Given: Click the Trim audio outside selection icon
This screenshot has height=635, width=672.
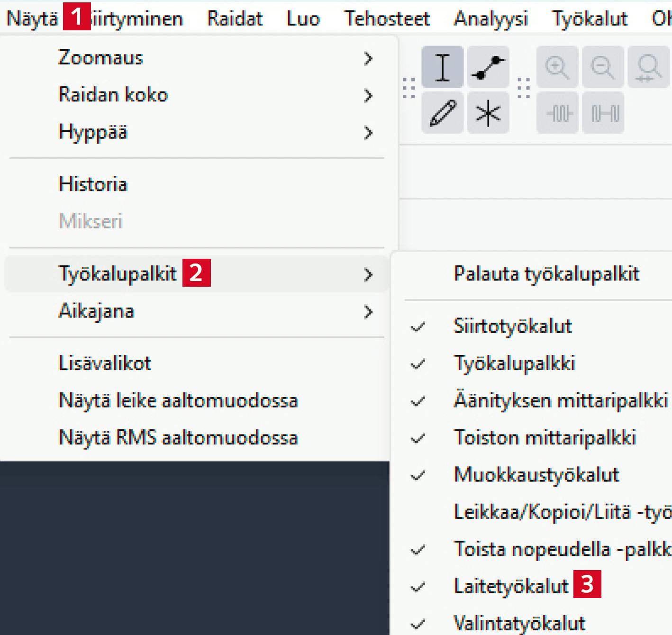Looking at the screenshot, I should click(x=557, y=113).
